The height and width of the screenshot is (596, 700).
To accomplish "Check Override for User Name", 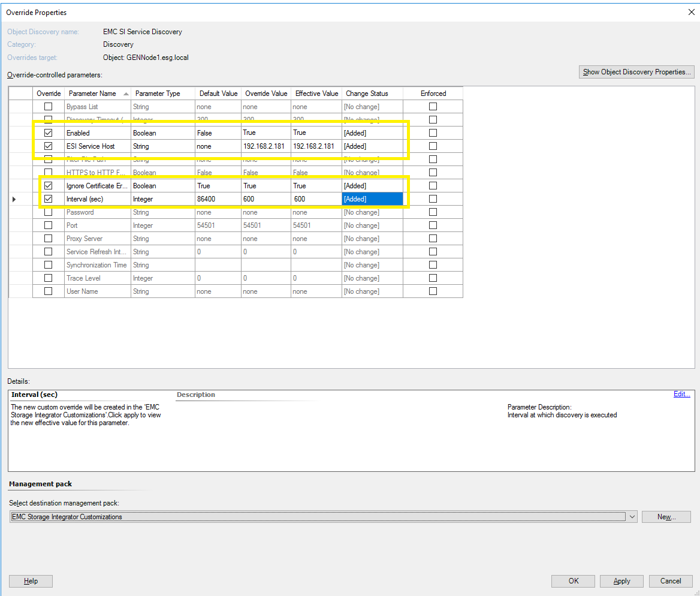I will (x=48, y=291).
